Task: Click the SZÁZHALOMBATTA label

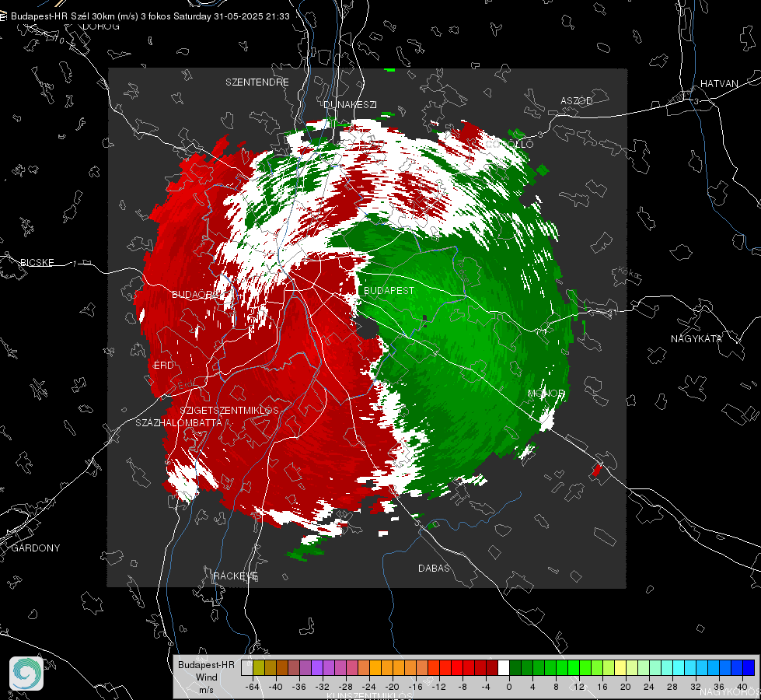Action: pos(179,422)
